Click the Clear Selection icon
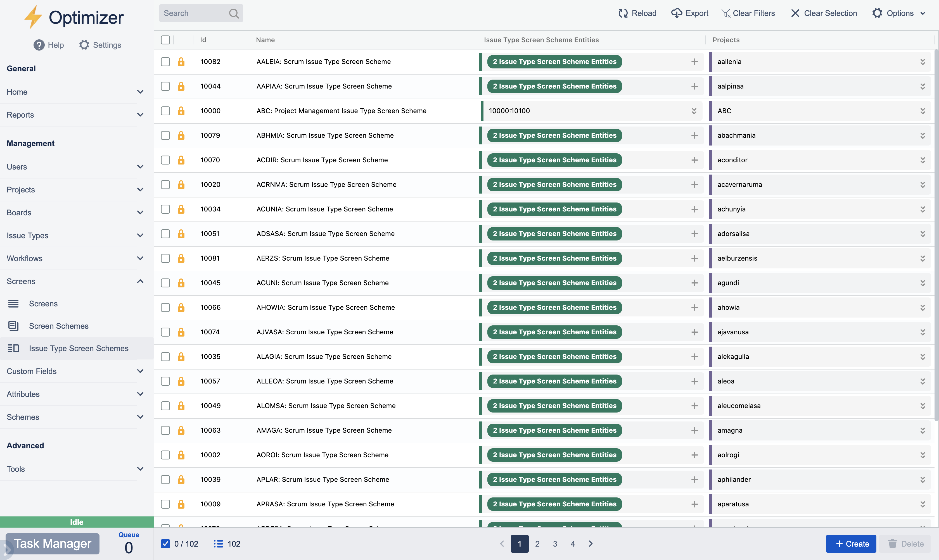Viewport: 939px width, 560px height. click(796, 13)
